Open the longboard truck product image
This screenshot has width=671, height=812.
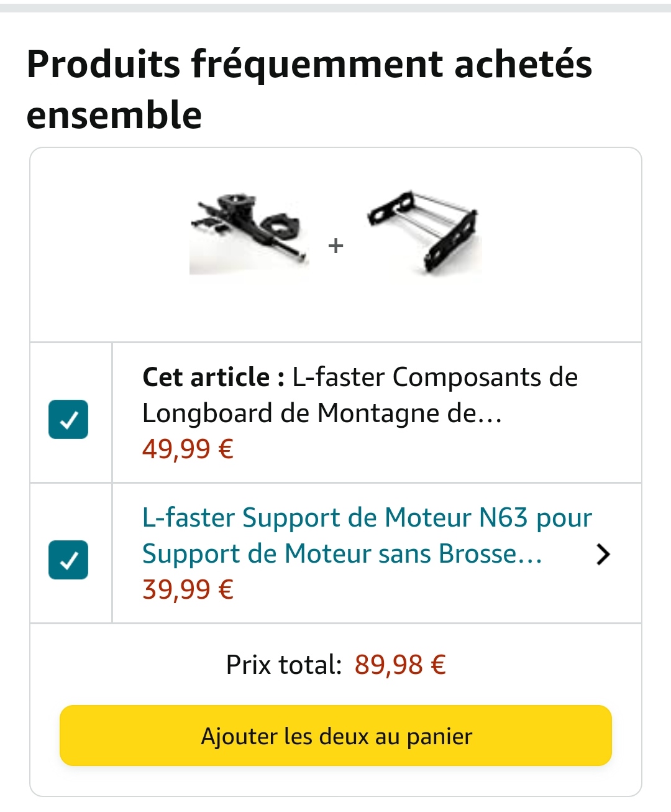[x=249, y=234]
